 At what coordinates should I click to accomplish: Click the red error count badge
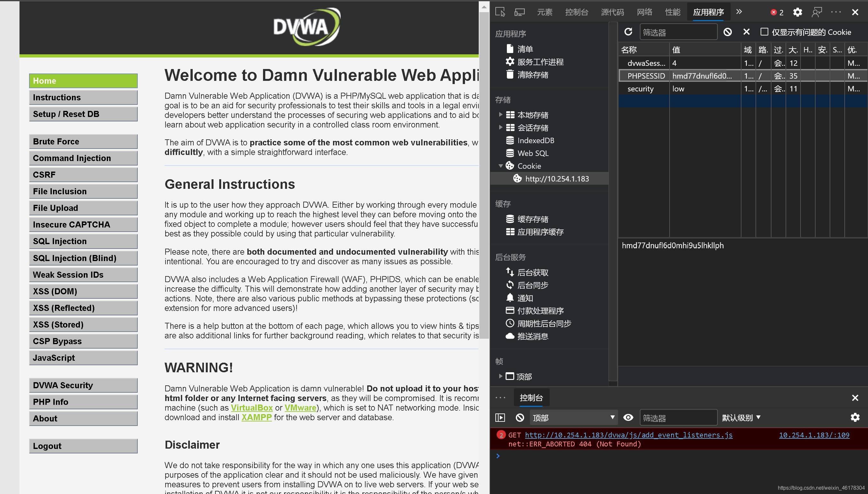[777, 12]
